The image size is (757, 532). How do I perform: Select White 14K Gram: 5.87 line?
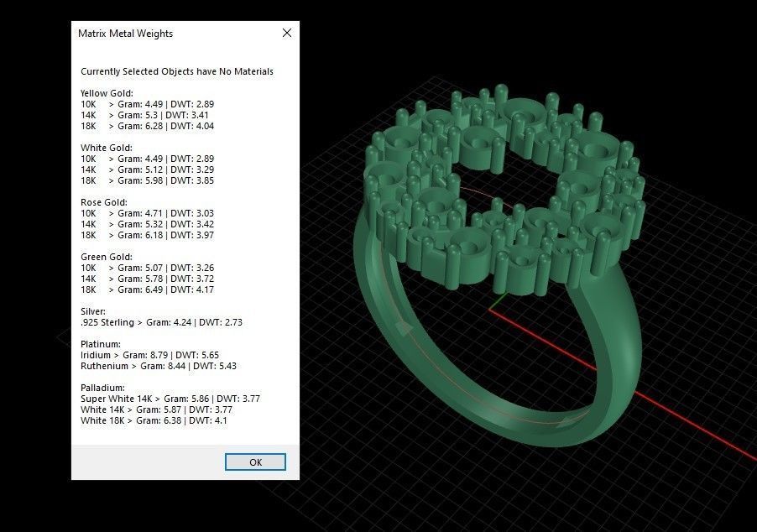pyautogui.click(x=156, y=409)
